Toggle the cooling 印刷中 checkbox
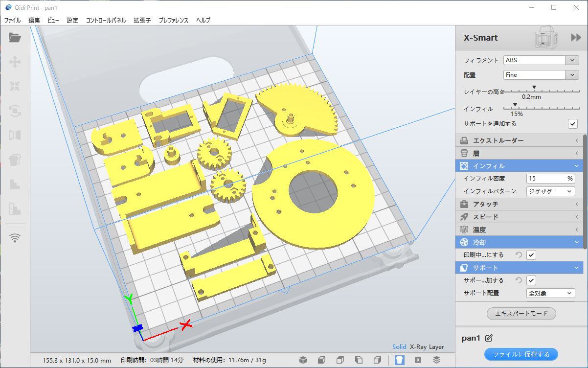The height and width of the screenshot is (368, 588). click(531, 255)
